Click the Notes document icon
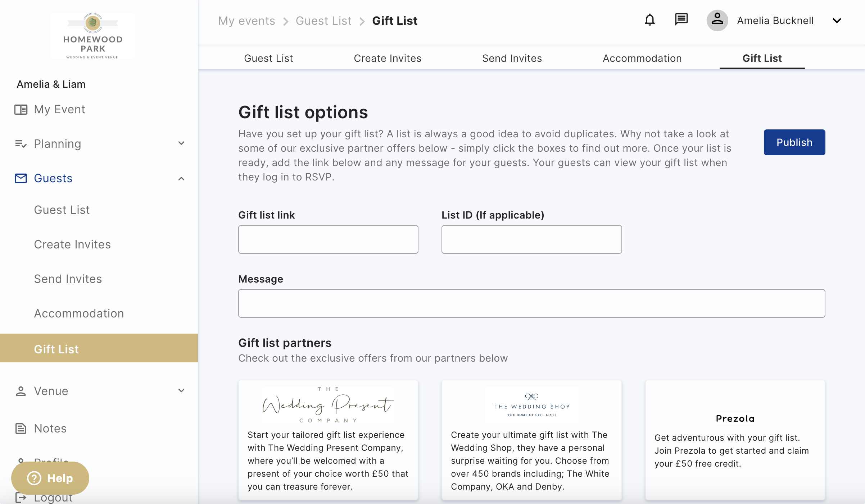The height and width of the screenshot is (504, 865). point(21,429)
